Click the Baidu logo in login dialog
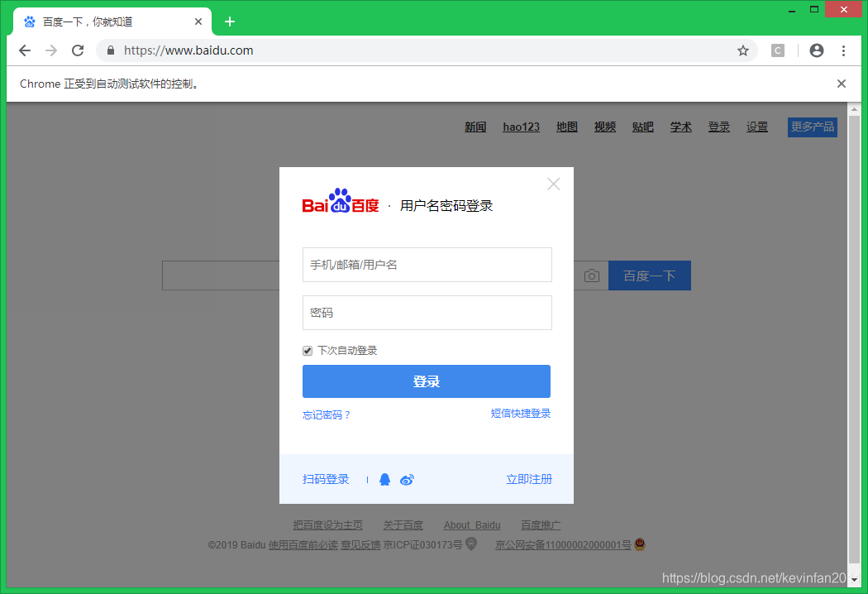868x594 pixels. (341, 201)
